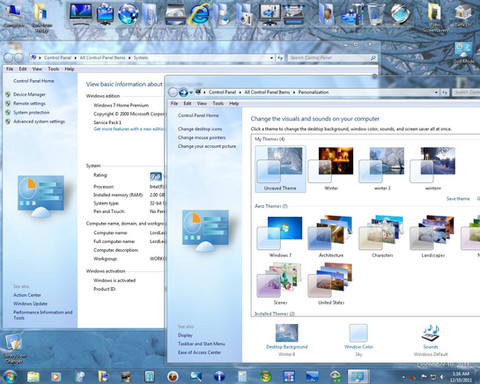Choose the United States theme
This screenshot has width=480, height=384.
331,284
